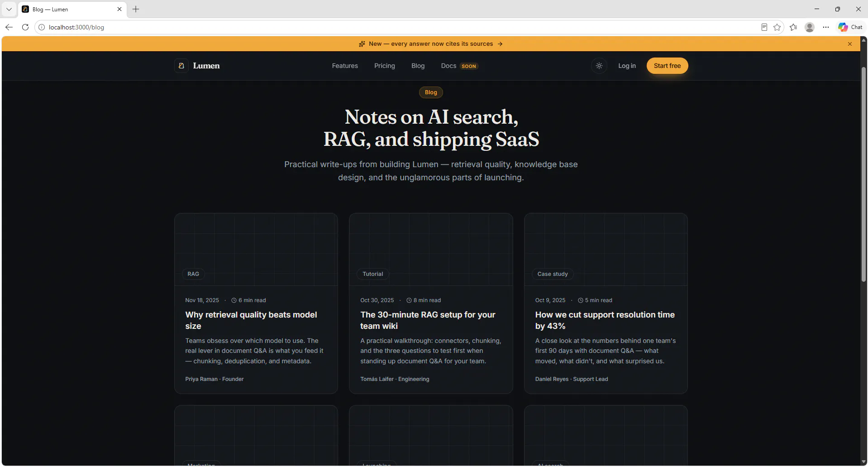Open the Blog nav link

[x=418, y=66]
